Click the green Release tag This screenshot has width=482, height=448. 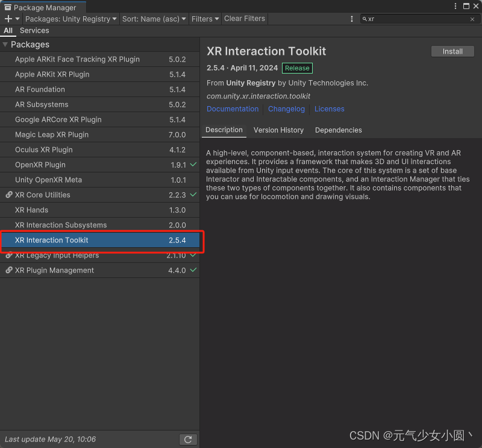pyautogui.click(x=297, y=68)
